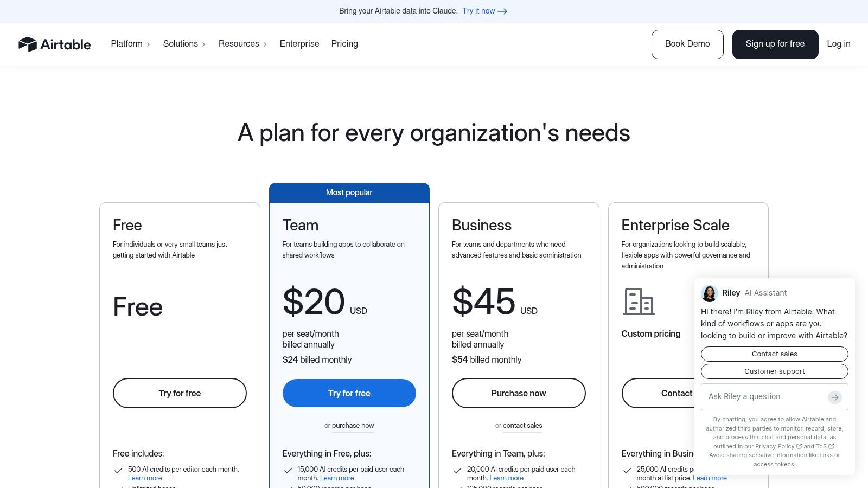Click the Book Demo button
The image size is (868, 488).
click(x=687, y=44)
